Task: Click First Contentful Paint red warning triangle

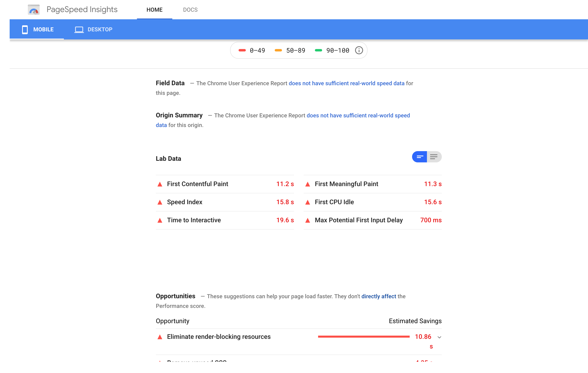Action: click(160, 184)
